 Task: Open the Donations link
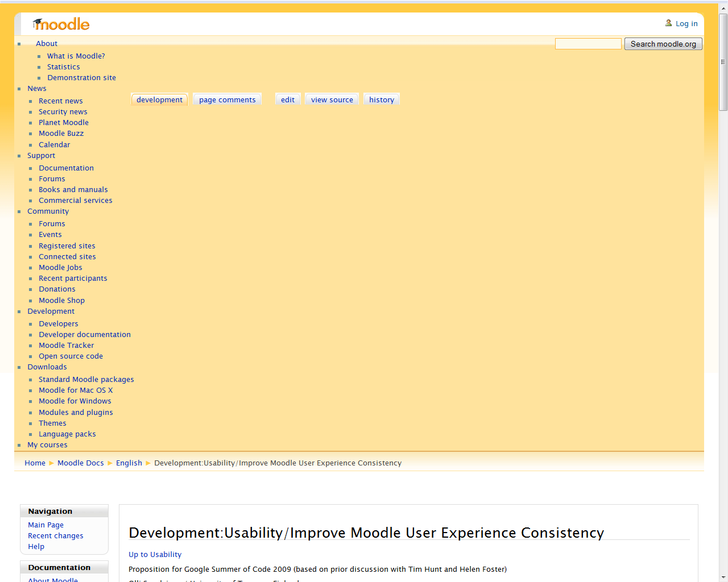tap(57, 289)
